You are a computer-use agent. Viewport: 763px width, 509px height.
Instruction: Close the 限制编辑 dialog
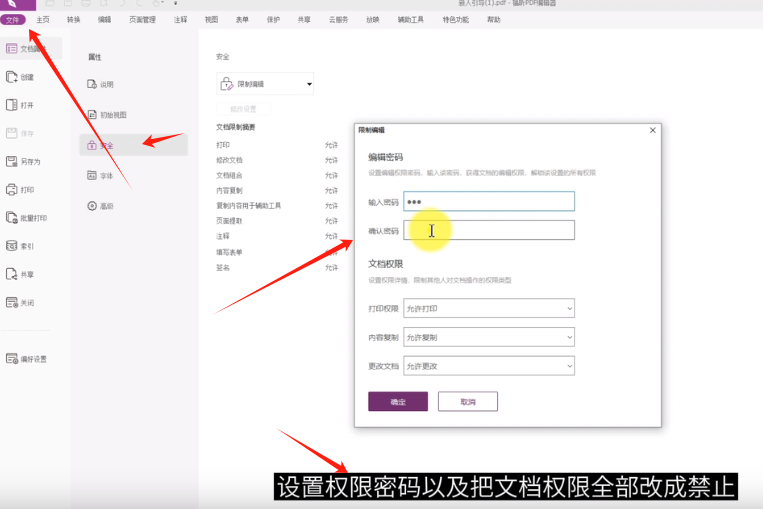pyautogui.click(x=653, y=130)
